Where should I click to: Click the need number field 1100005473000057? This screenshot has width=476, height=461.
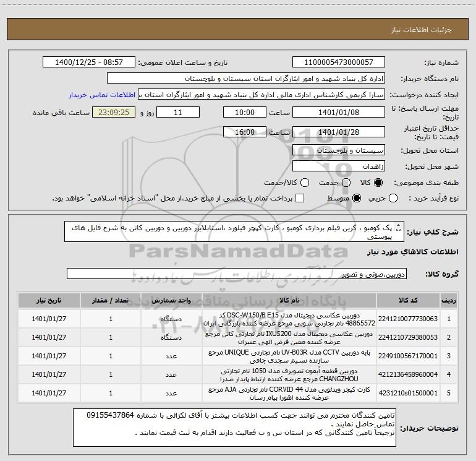click(339, 62)
